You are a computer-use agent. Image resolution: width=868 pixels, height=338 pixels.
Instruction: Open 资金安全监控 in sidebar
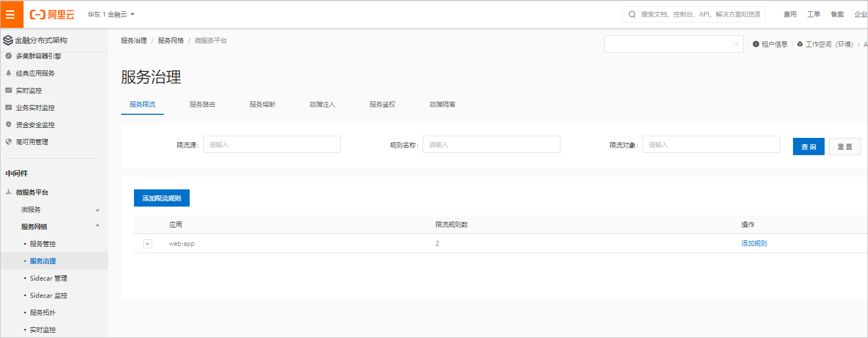(x=35, y=125)
